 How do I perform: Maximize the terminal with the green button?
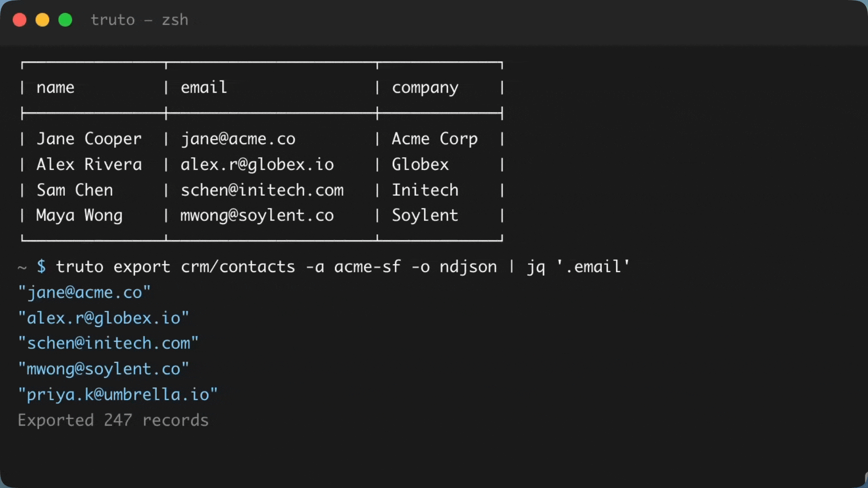(x=66, y=20)
